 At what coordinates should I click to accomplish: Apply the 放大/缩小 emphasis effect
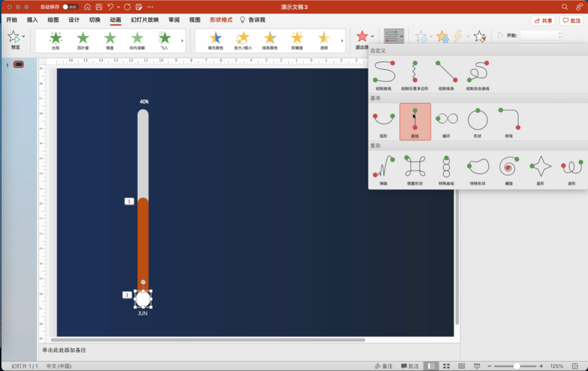click(243, 40)
